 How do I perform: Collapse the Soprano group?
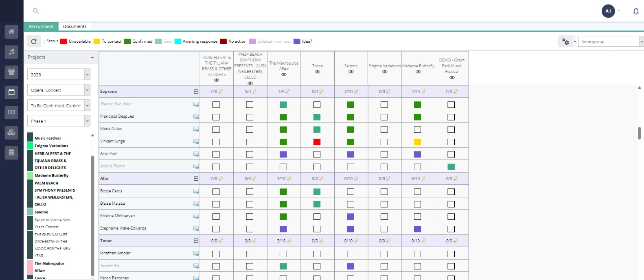[196, 92]
